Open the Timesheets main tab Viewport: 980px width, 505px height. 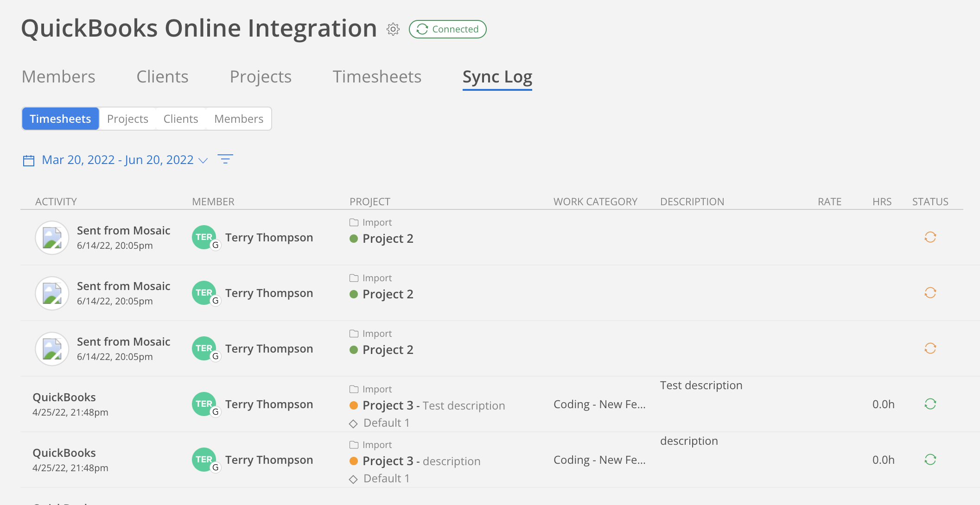[377, 76]
